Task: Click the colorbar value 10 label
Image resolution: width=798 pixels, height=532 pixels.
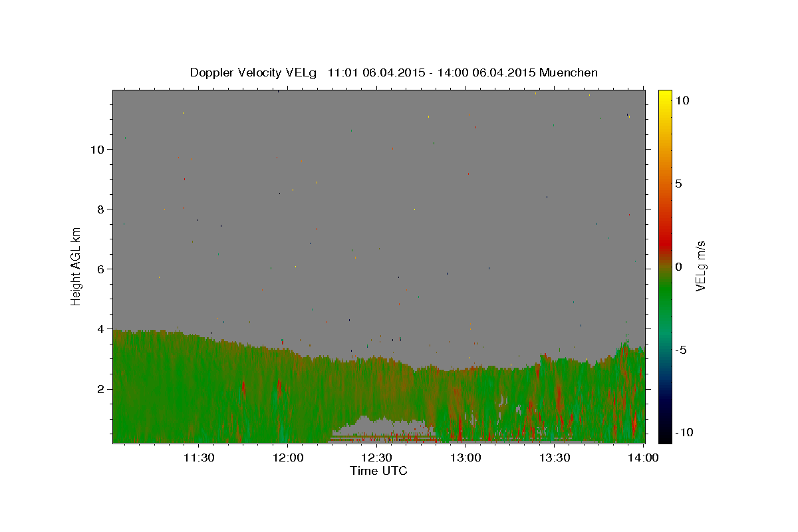Action: [x=682, y=100]
